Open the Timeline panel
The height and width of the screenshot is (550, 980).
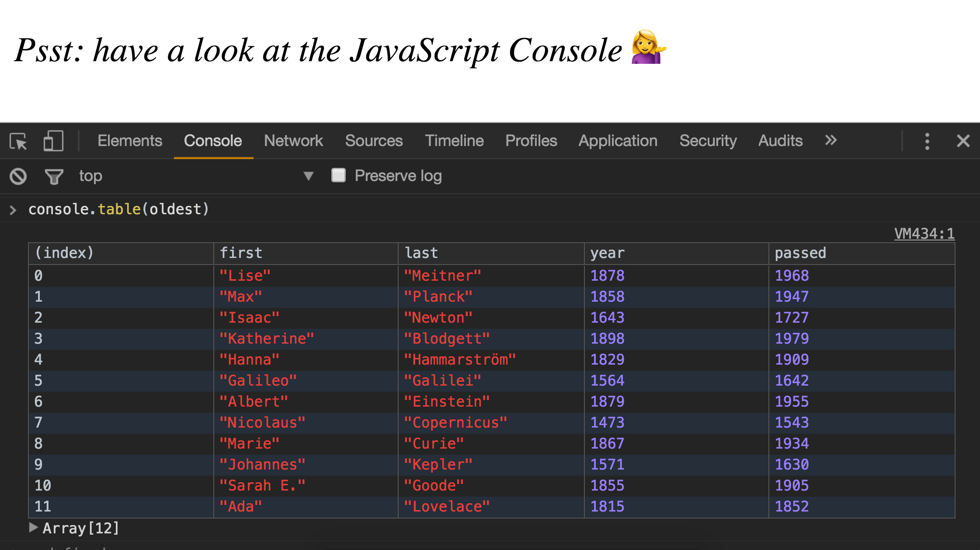click(x=454, y=141)
